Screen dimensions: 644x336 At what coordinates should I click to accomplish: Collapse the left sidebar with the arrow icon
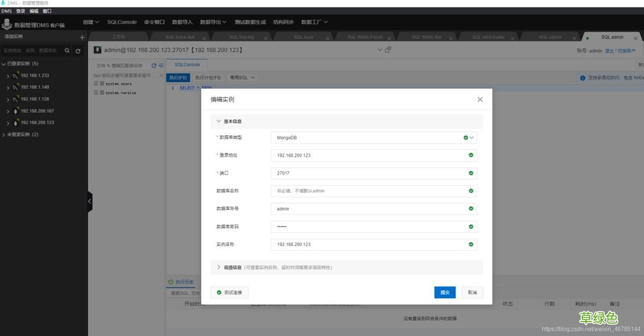pyautogui.click(x=89, y=201)
